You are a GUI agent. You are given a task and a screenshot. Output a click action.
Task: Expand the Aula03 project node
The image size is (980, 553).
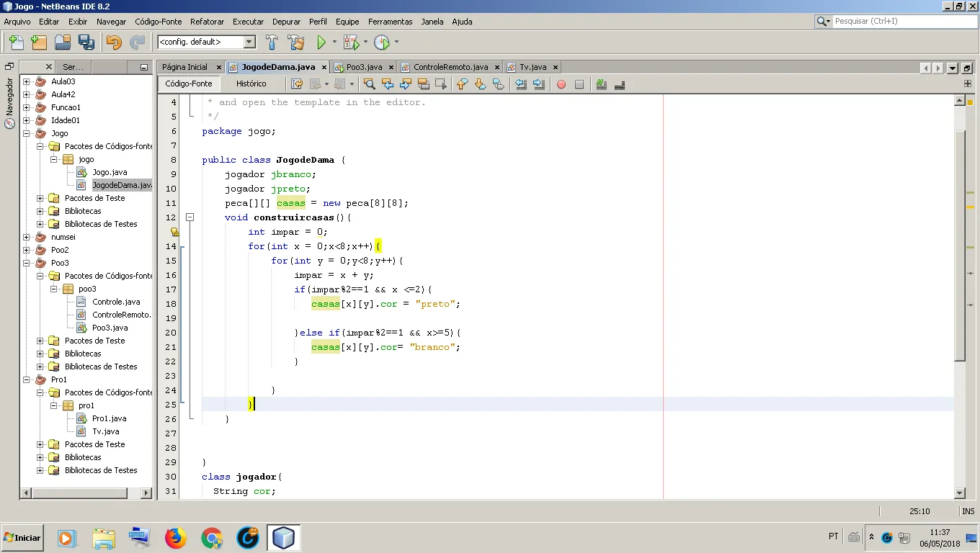(27, 81)
